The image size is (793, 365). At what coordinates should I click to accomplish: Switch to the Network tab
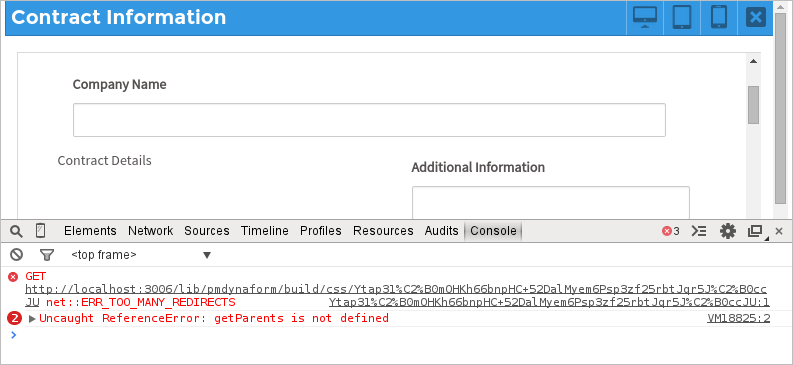(x=150, y=231)
